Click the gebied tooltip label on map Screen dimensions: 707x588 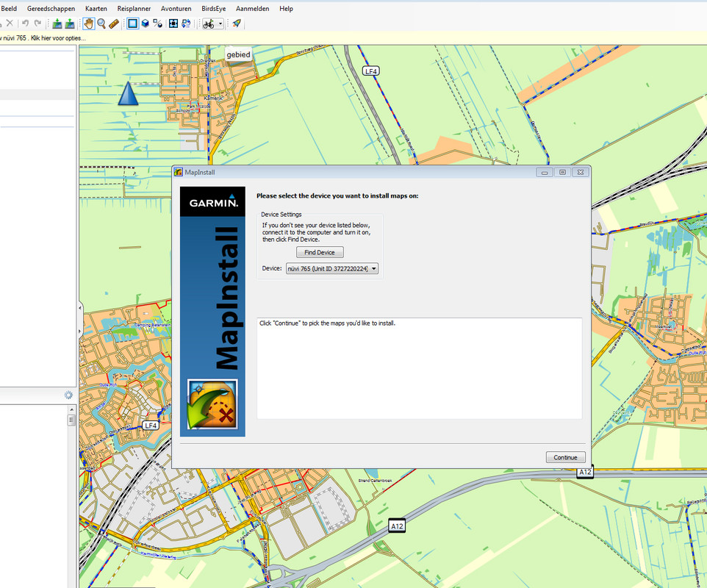238,54
